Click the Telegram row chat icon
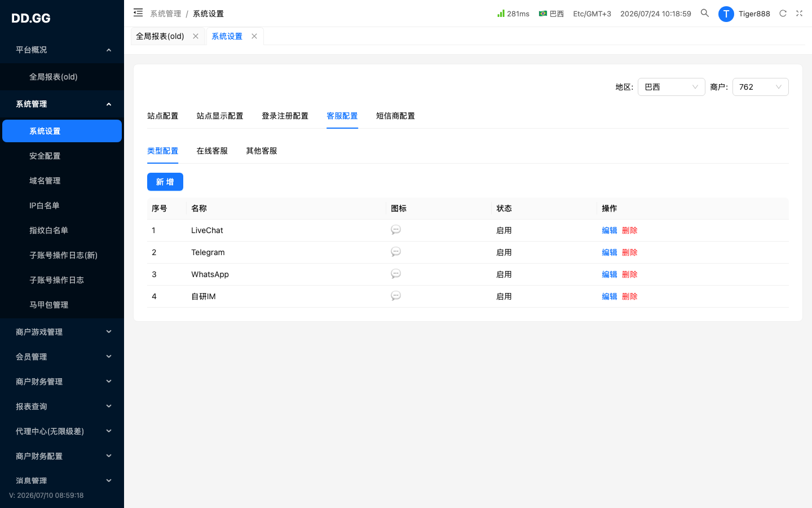The image size is (812, 508). [x=396, y=252]
